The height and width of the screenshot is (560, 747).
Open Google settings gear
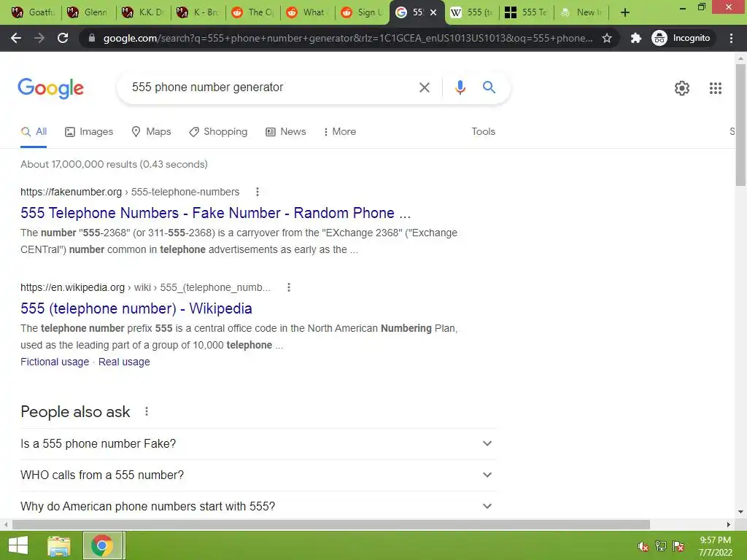[682, 88]
